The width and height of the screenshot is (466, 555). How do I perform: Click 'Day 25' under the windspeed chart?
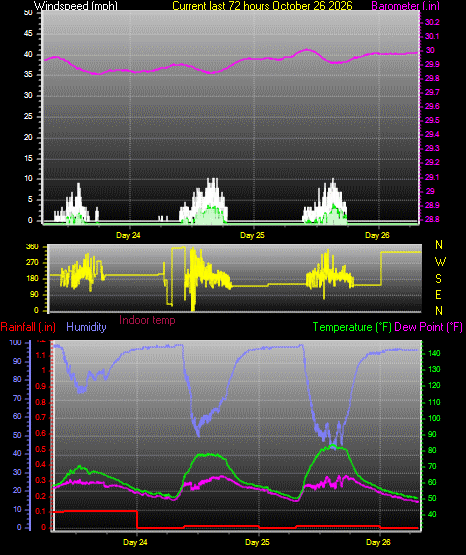(252, 235)
